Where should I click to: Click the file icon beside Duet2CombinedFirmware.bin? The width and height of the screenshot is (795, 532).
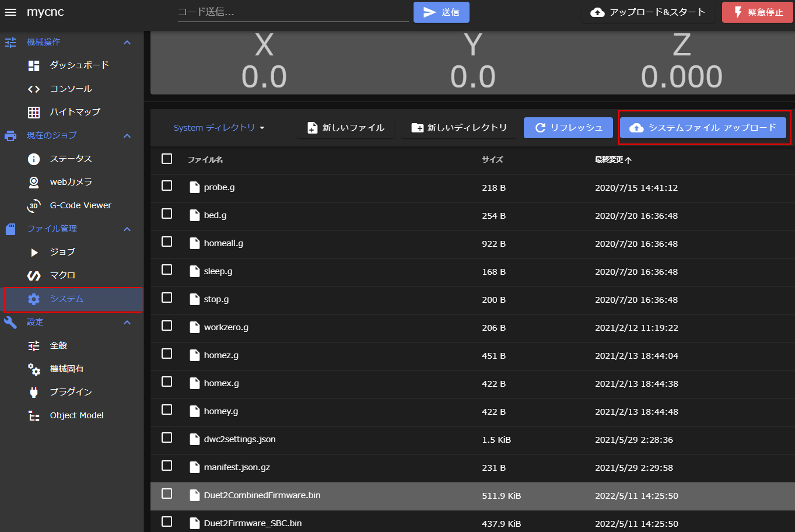195,495
